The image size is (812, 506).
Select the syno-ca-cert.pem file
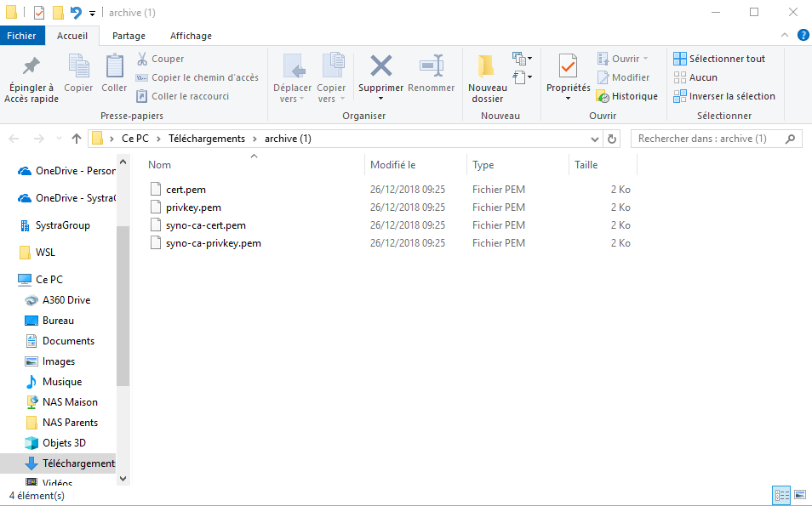[206, 225]
